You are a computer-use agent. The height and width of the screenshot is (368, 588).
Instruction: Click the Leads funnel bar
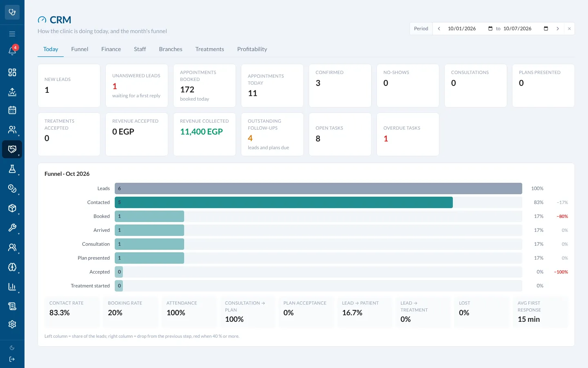click(x=318, y=188)
